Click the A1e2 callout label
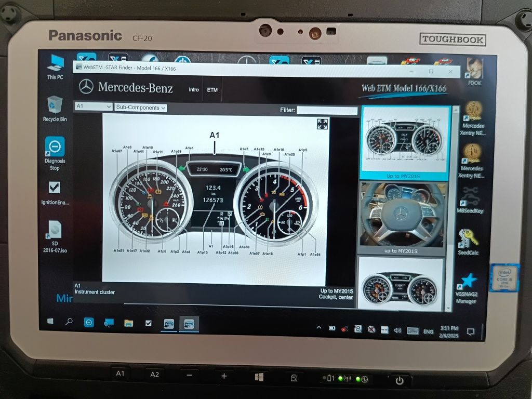This screenshot has width=532, height=399. 244,149
